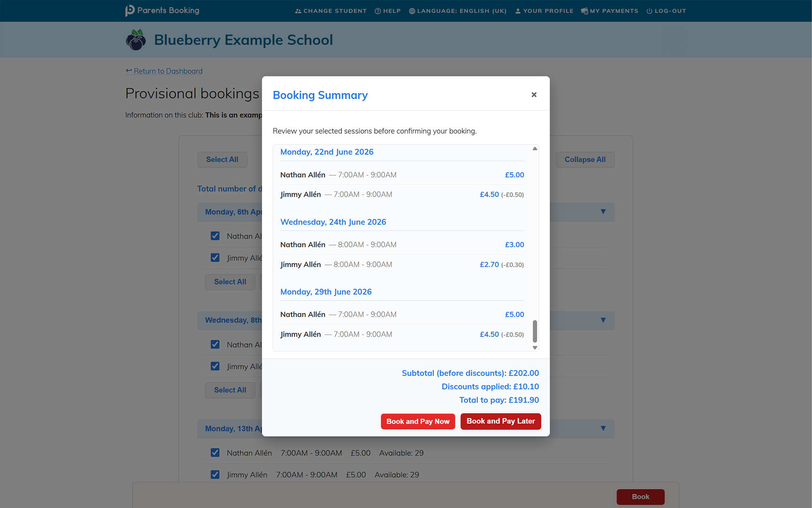
Task: Click the summary list scrollbar thumb
Action: coord(535,331)
